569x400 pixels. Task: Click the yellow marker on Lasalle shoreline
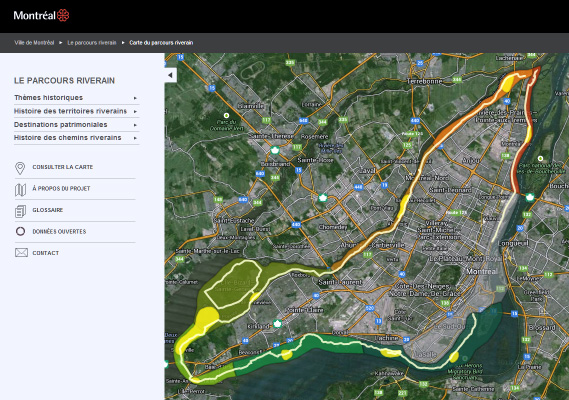click(454, 357)
